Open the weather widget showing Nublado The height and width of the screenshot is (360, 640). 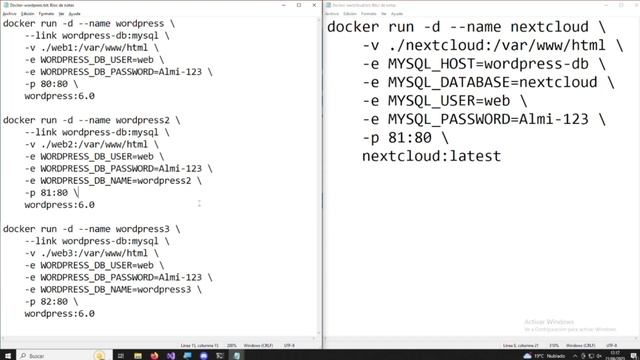point(544,356)
